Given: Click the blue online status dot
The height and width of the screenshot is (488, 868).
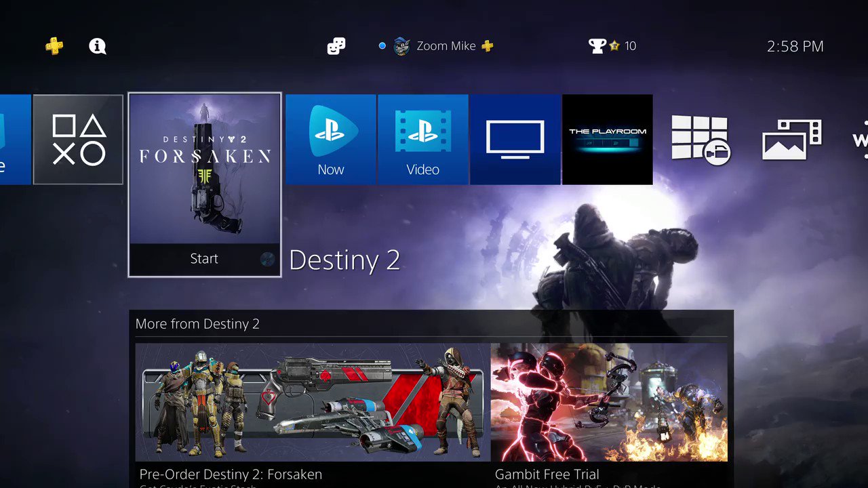Looking at the screenshot, I should pyautogui.click(x=382, y=46).
